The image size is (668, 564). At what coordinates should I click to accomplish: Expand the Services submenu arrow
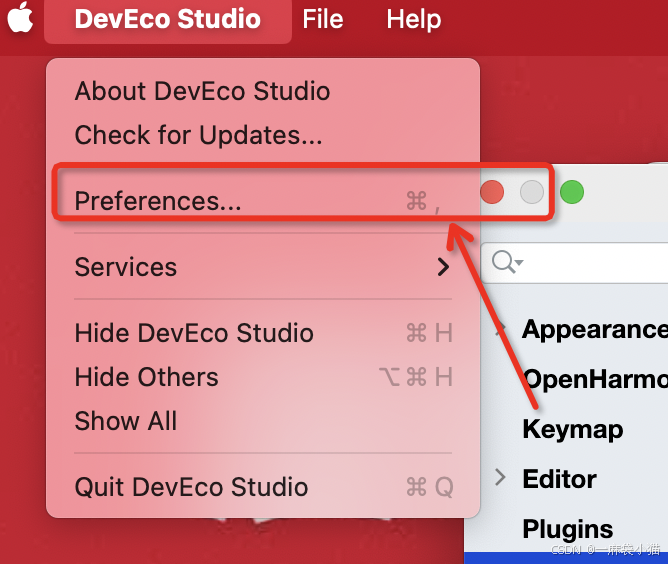tap(443, 267)
